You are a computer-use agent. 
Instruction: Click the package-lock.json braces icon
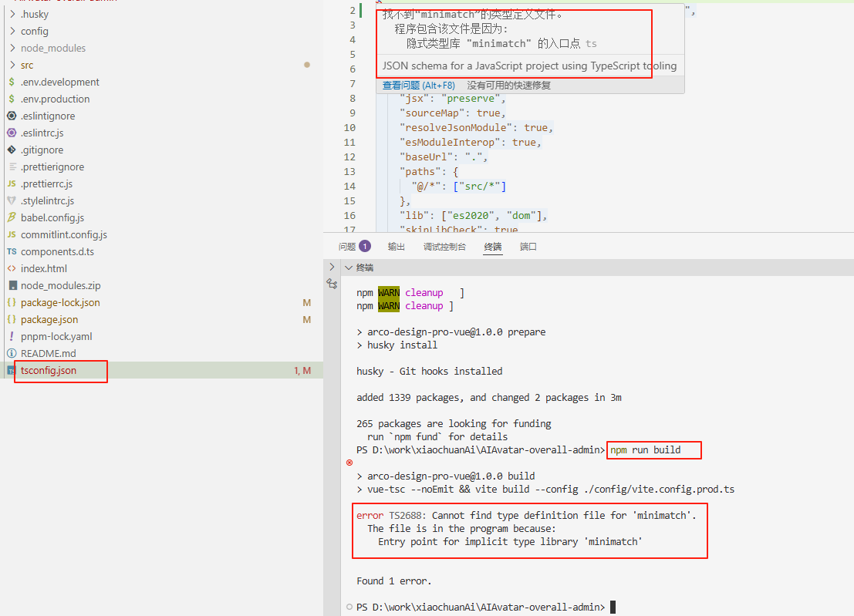point(12,302)
